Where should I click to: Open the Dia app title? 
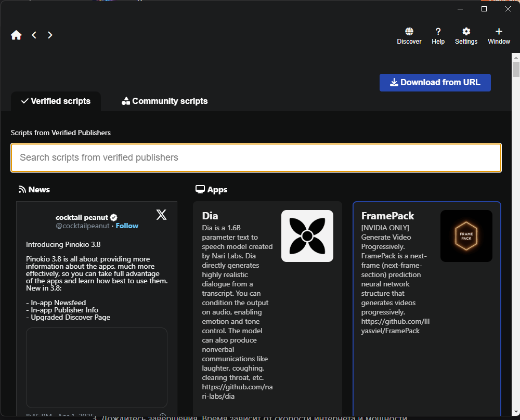click(210, 216)
